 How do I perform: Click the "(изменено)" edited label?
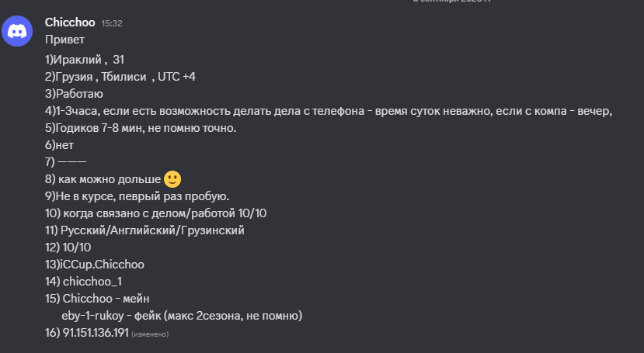point(150,334)
